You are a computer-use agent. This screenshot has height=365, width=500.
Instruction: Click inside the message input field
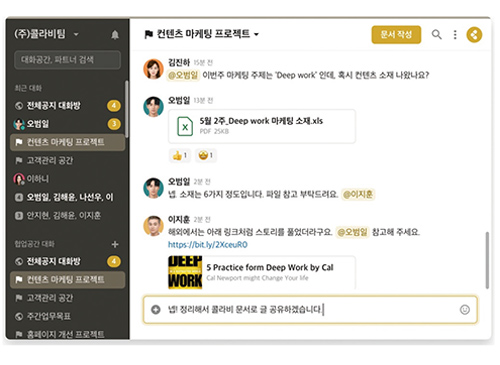310,310
